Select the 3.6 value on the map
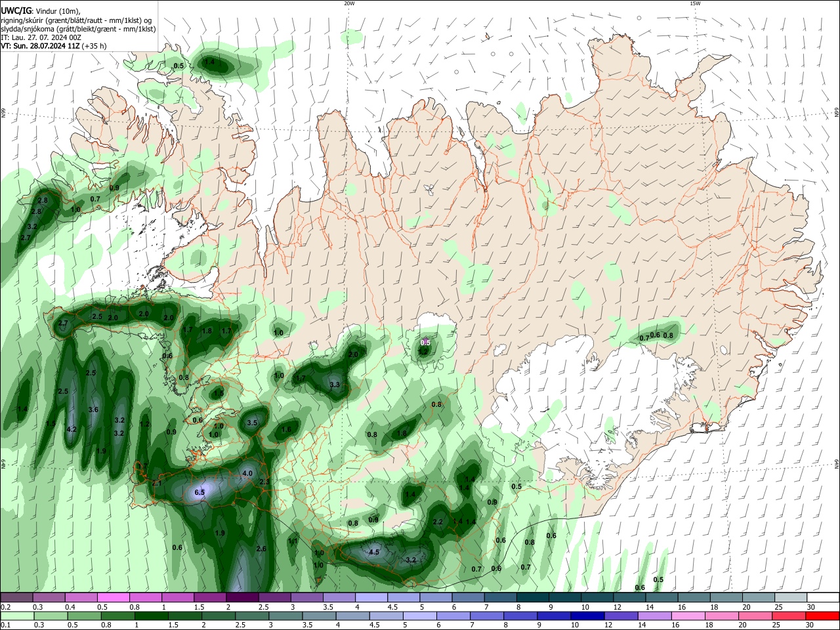 pos(93,409)
